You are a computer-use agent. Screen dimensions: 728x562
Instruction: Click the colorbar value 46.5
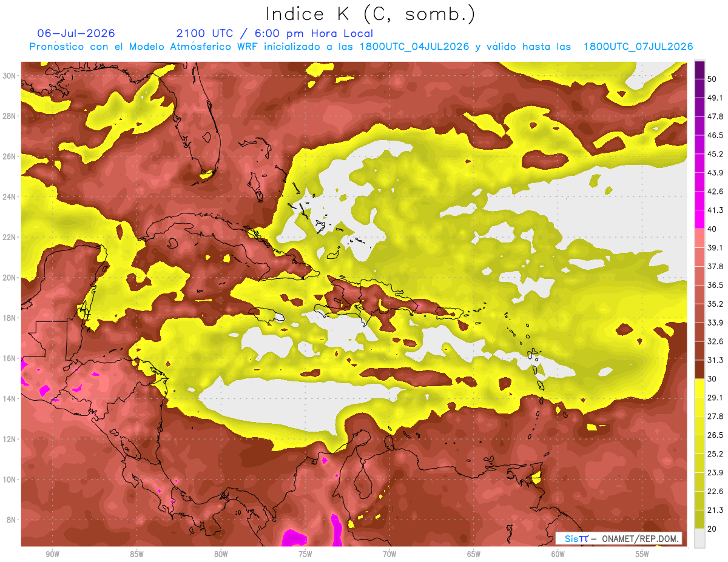click(x=715, y=135)
